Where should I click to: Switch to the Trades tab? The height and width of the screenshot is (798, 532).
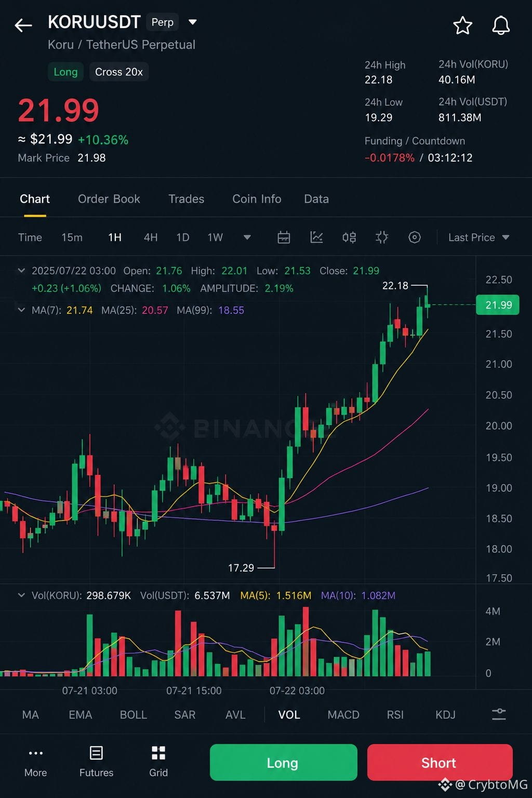coord(187,199)
